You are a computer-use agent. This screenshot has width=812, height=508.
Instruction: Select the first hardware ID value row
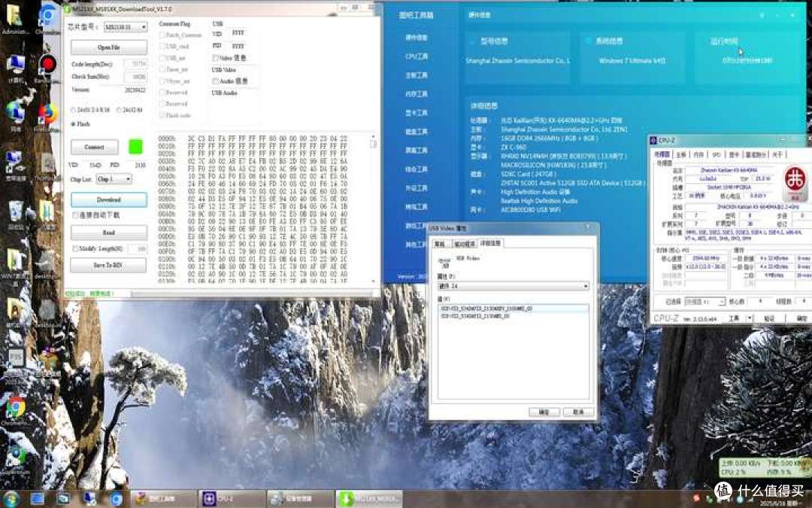514,309
